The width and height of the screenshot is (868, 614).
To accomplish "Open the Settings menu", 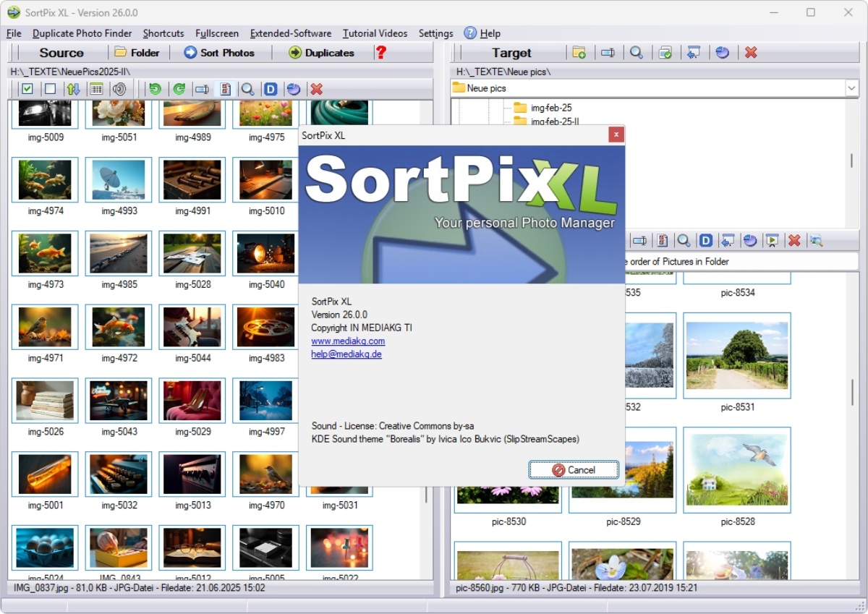I will click(436, 33).
